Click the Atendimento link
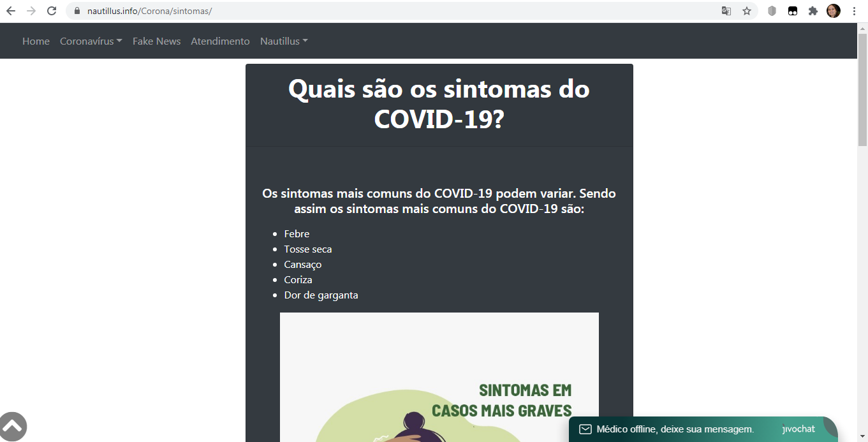This screenshot has width=868, height=442. [220, 41]
